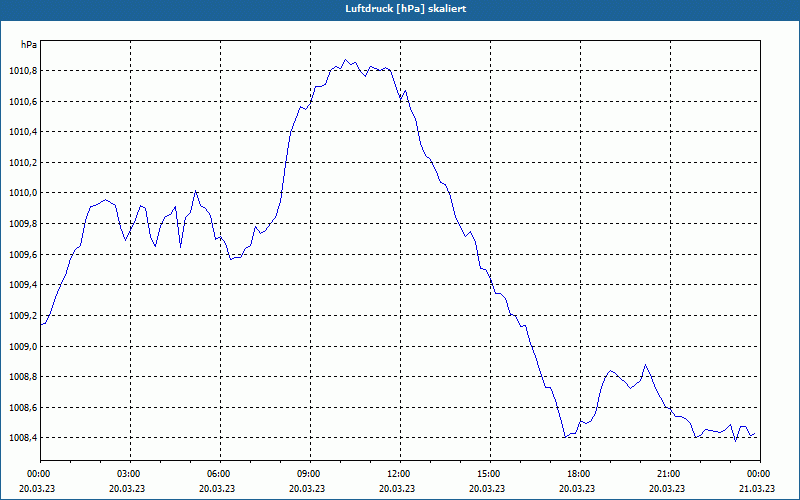The height and width of the screenshot is (500, 800).
Task: Click the 1009,6 y-axis label
Action: pyautogui.click(x=23, y=255)
